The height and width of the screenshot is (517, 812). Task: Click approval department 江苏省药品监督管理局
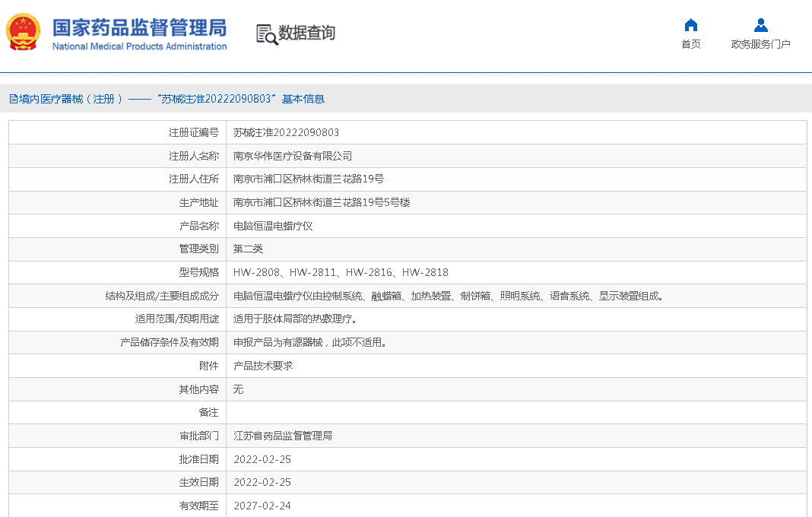click(x=283, y=436)
